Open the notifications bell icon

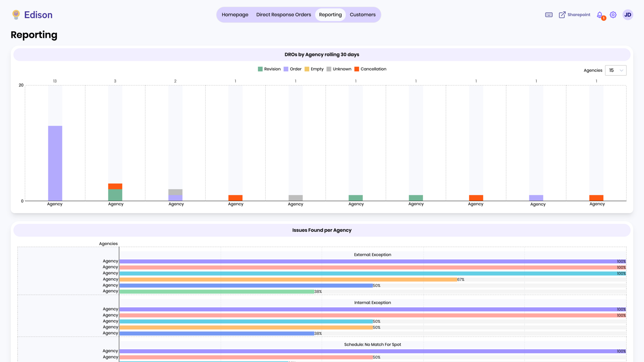tap(600, 15)
